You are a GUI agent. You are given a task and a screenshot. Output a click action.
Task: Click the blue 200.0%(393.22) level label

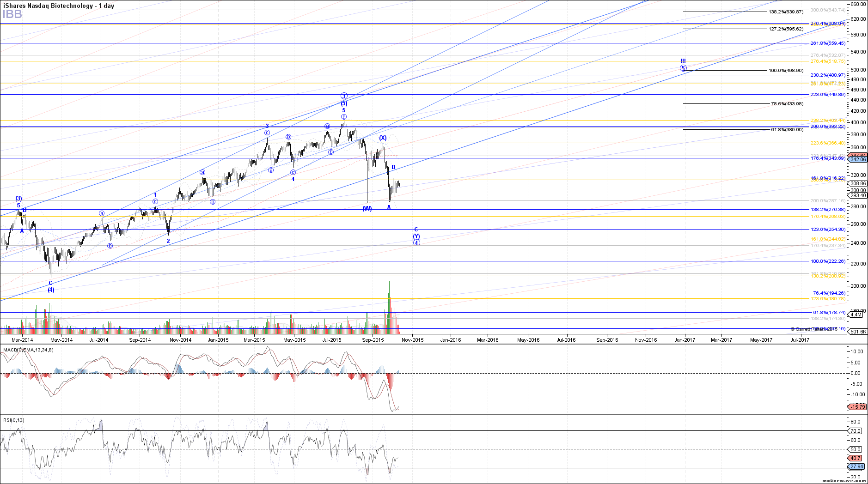click(x=828, y=126)
